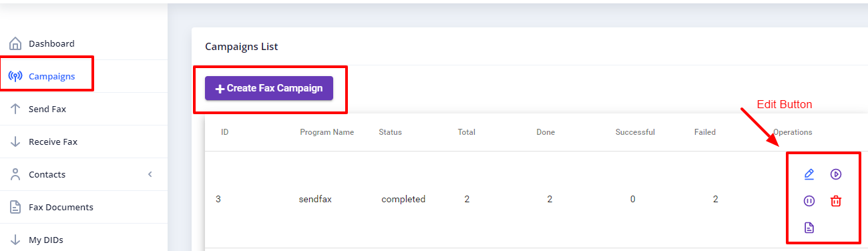Start the sendfax campaign with play icon

836,174
